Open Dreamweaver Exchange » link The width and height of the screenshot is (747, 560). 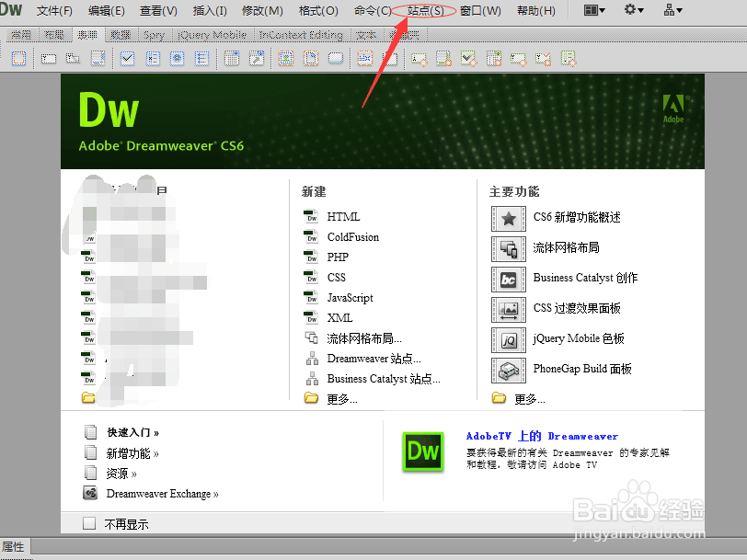(x=162, y=494)
